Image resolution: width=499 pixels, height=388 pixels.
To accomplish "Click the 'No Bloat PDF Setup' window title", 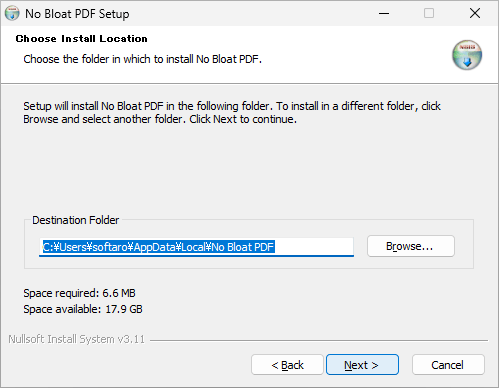I will pos(77,14).
